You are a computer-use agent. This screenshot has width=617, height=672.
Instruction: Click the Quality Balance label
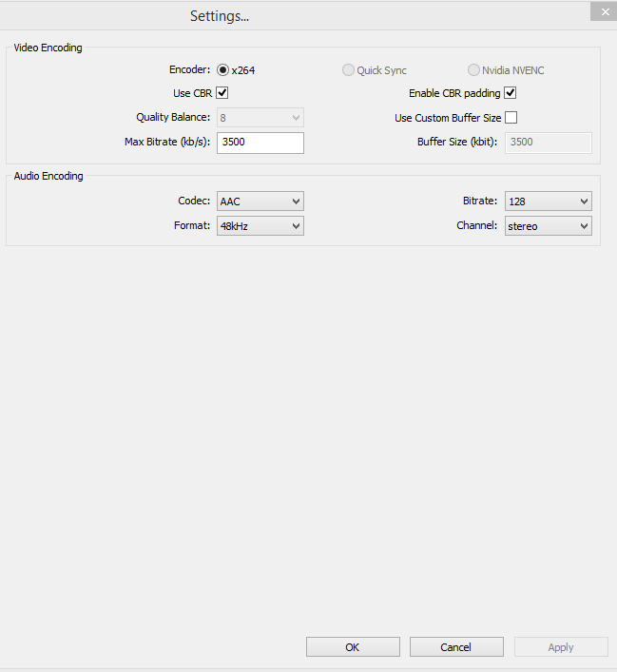(173, 117)
